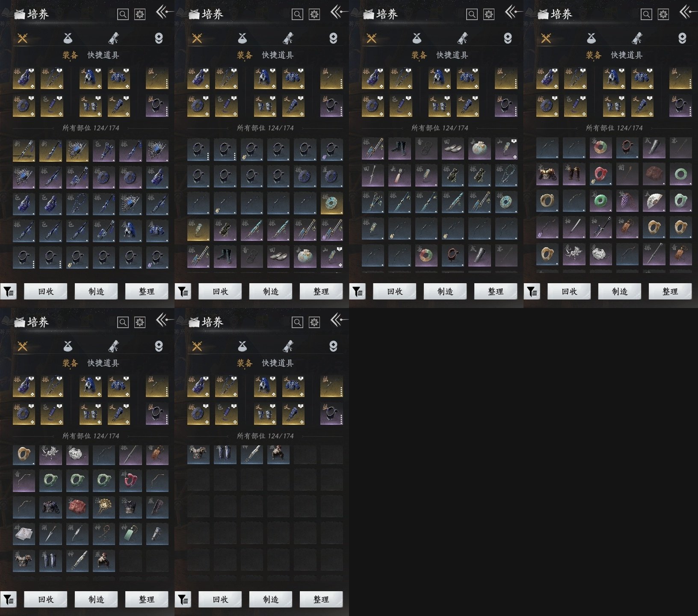The image size is (698, 616).
Task: Select the gold-trimmed chest armor marked 忠
Action: [x=547, y=174]
